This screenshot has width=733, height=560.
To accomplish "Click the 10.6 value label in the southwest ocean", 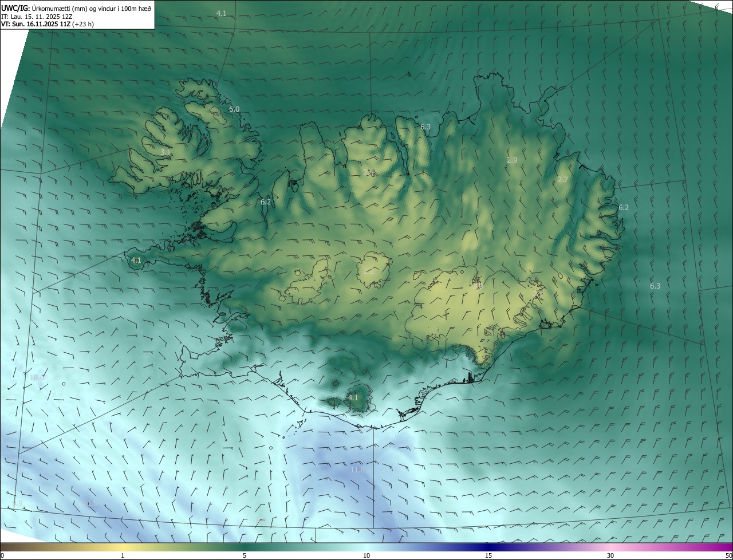I will (37, 377).
